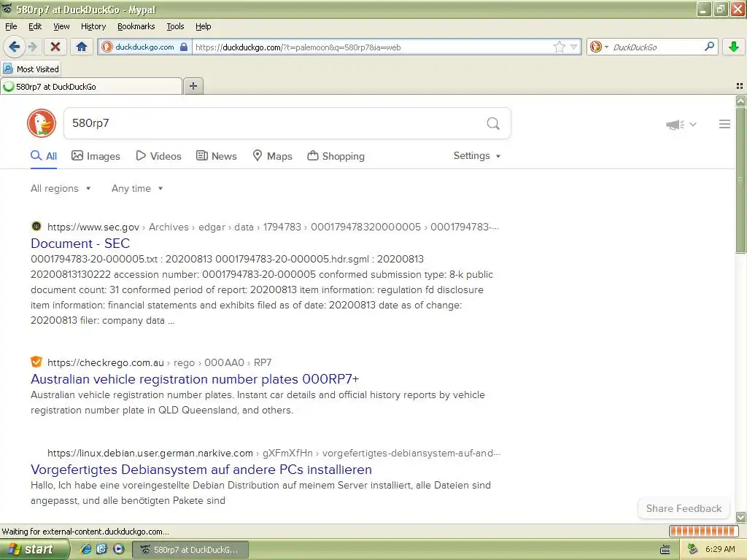Open the hamburger side menu
747x560 pixels.
(x=724, y=124)
